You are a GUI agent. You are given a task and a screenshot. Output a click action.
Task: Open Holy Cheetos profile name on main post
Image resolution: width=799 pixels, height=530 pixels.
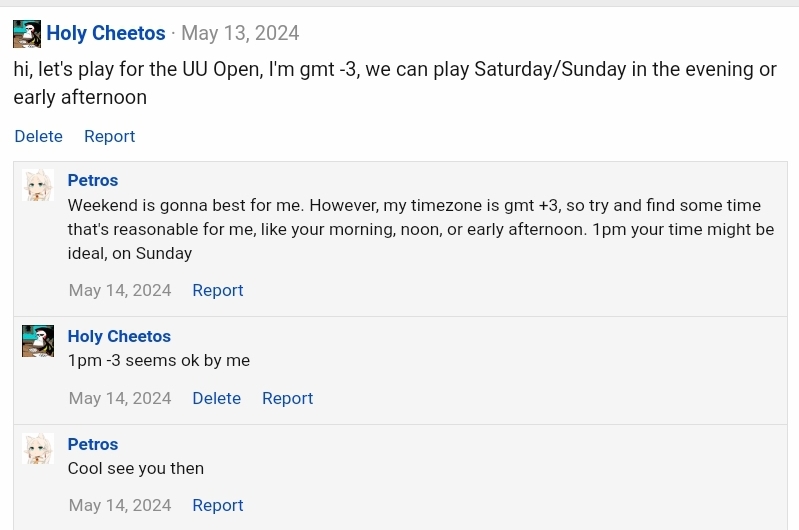pos(106,33)
